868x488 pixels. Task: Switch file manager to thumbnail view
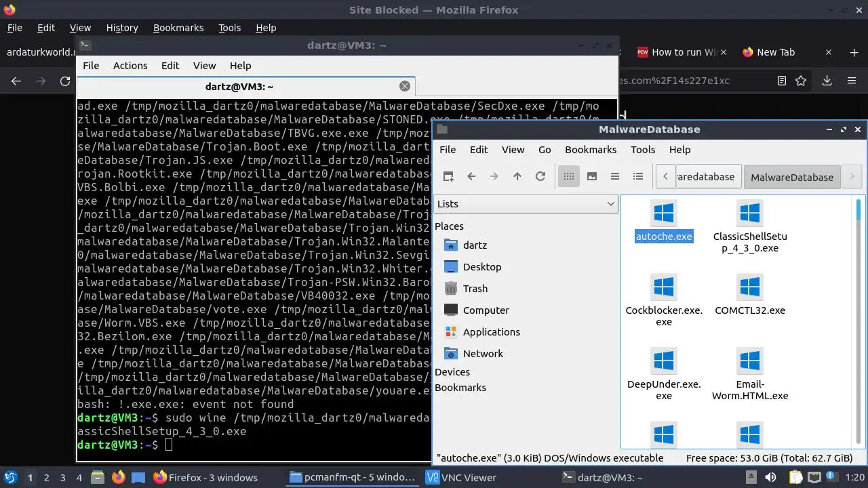[592, 176]
